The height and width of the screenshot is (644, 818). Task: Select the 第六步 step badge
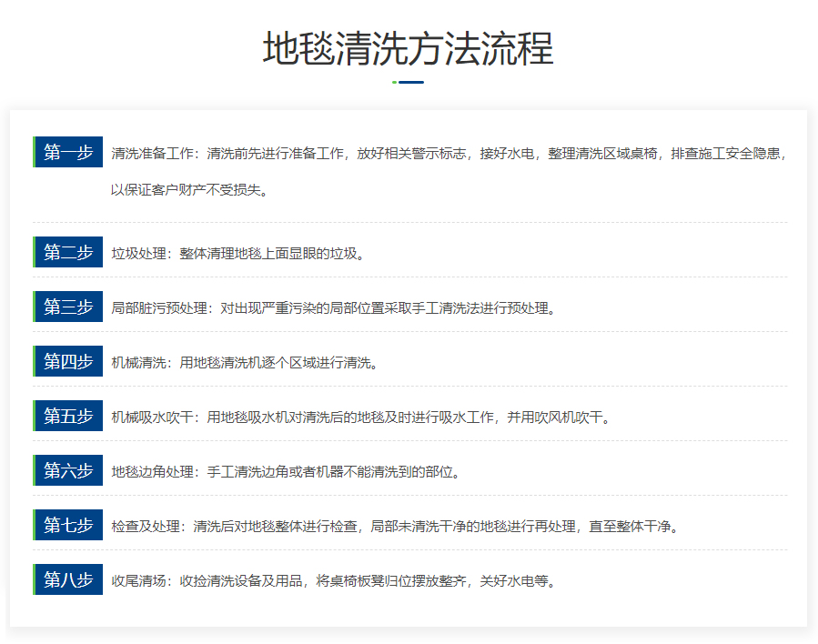tap(68, 471)
